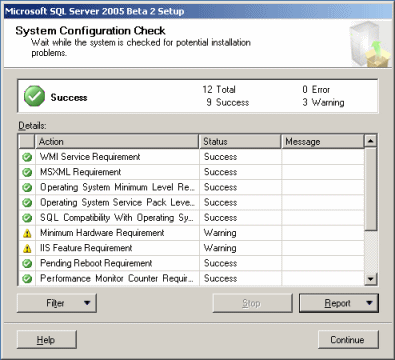
Task: Select SQL Compatibility With Operating Sy.. row
Action: coord(191,218)
